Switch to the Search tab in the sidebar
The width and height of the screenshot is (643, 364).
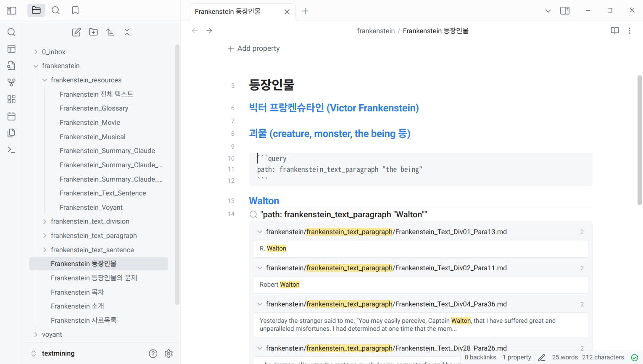click(55, 11)
